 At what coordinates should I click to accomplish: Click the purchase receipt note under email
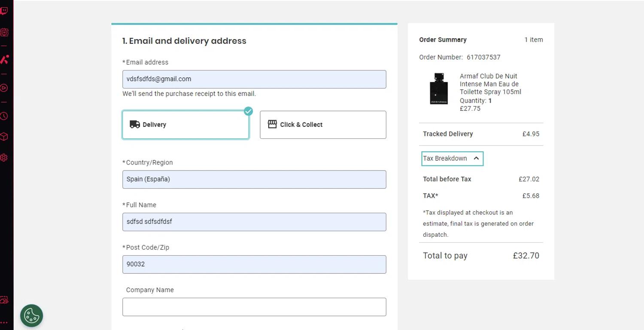189,94
